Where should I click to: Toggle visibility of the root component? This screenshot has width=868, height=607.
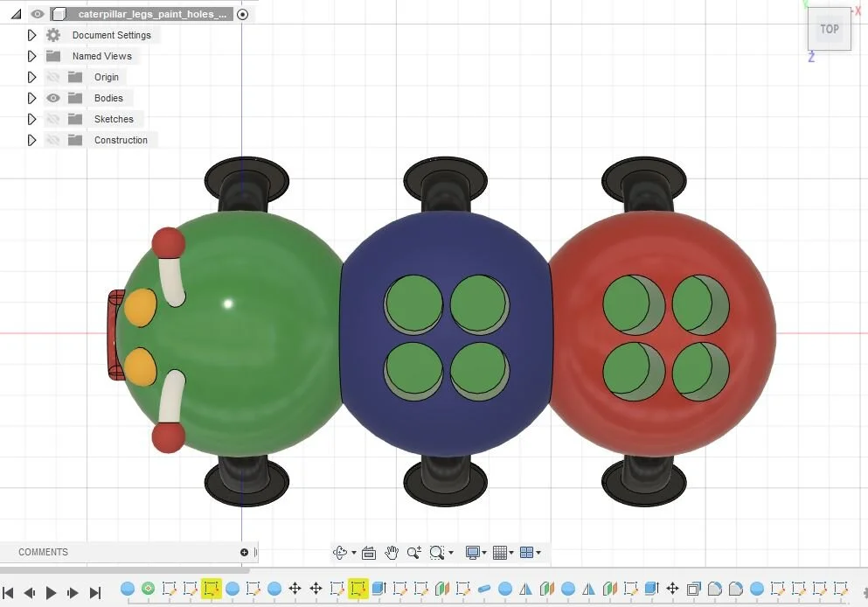[37, 14]
